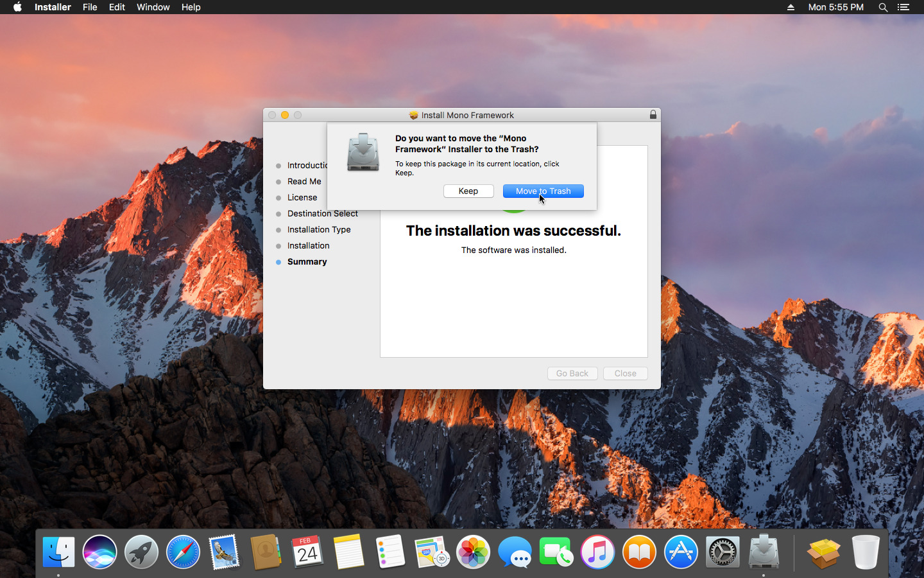Open System Preferences from the Dock
The height and width of the screenshot is (578, 924).
[x=723, y=552]
